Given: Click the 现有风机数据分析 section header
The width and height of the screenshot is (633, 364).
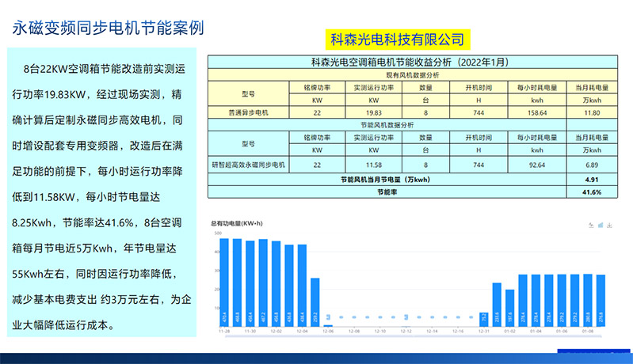Looking at the screenshot, I should [412, 75].
